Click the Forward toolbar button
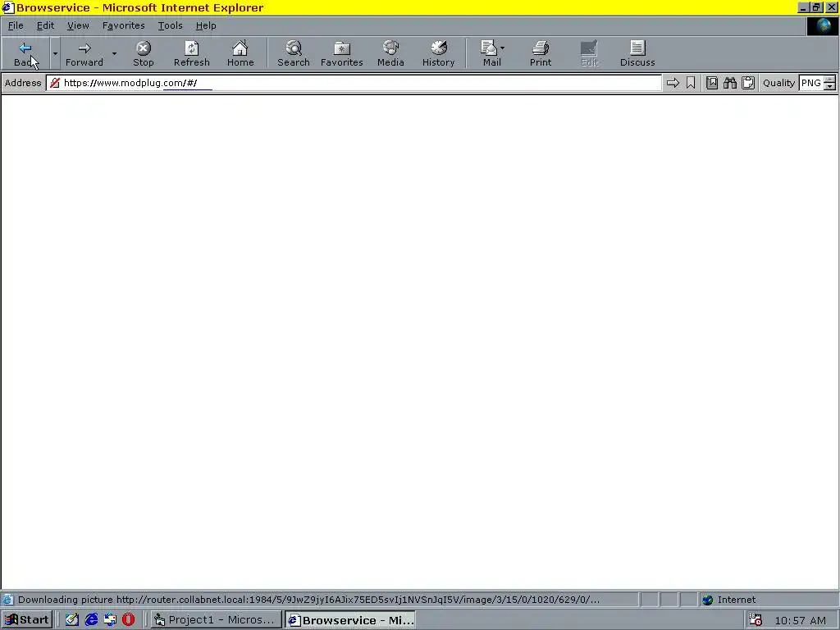Image resolution: width=840 pixels, height=630 pixels. 84,53
